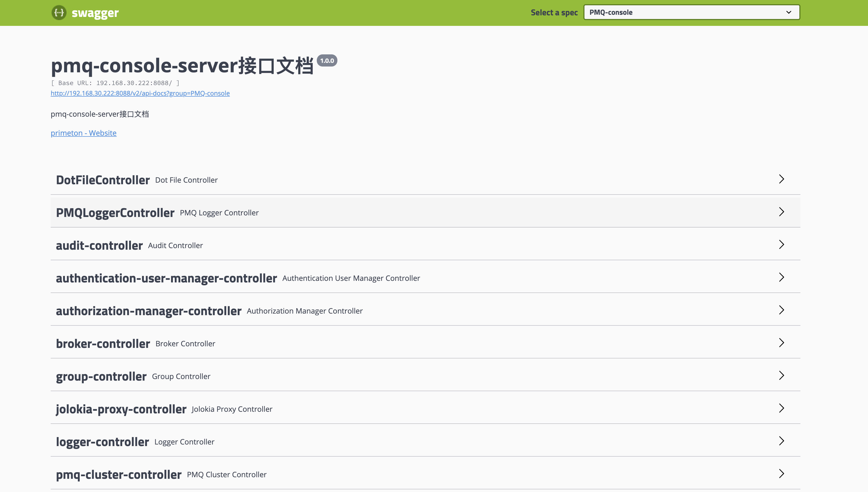868x492 pixels.
Task: Click the Swagger logo icon
Action: tap(59, 12)
